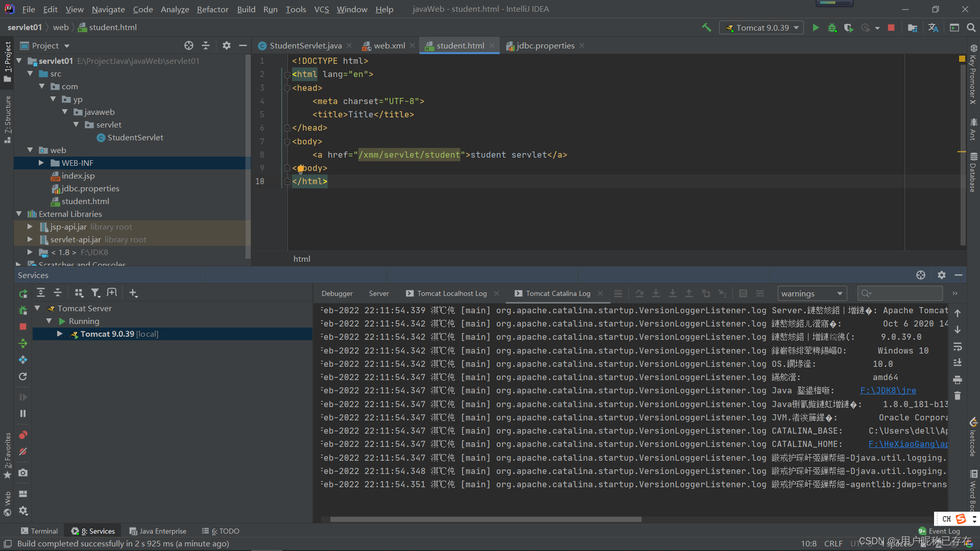The height and width of the screenshot is (551, 980).
Task: Click the Build project hammer icon
Action: click(x=706, y=28)
